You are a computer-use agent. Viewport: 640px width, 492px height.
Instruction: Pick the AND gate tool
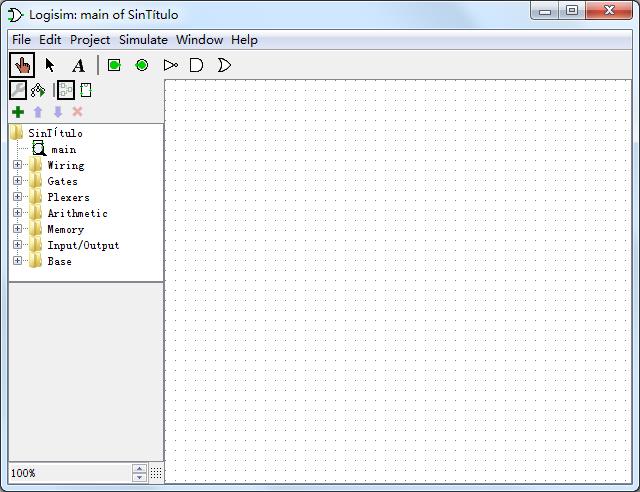[197, 66]
